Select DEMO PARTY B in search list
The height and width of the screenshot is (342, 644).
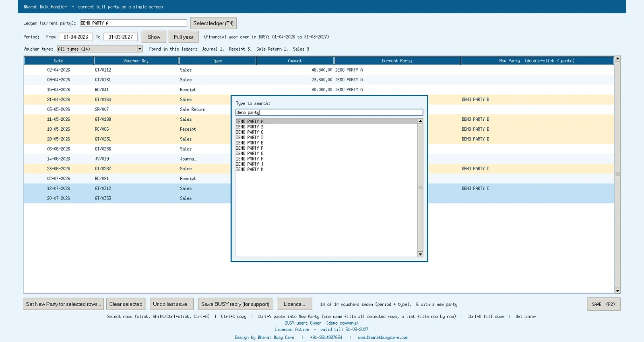point(326,127)
